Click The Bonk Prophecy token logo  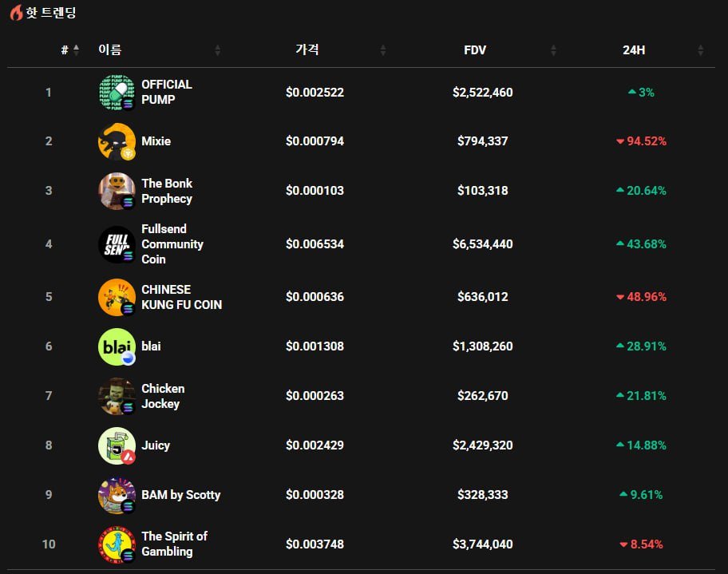click(117, 191)
